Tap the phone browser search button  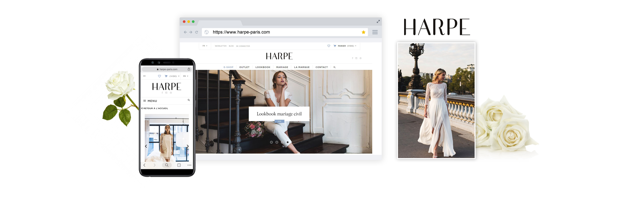(x=167, y=165)
